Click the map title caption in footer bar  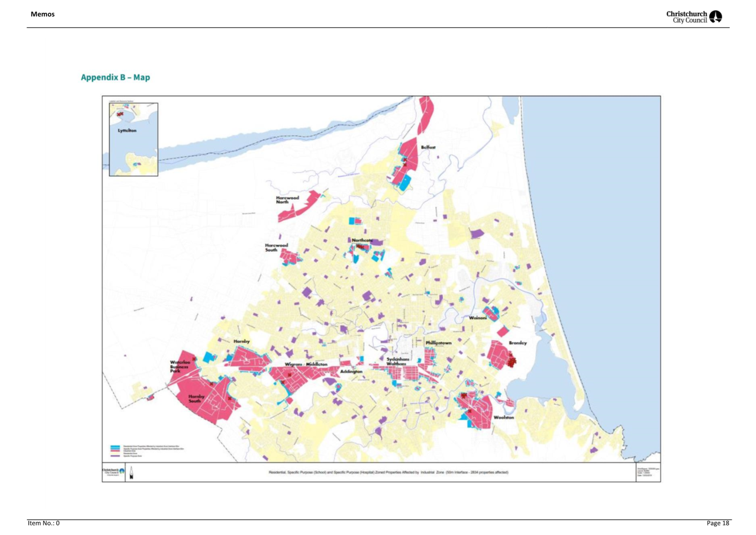pyautogui.click(x=388, y=472)
